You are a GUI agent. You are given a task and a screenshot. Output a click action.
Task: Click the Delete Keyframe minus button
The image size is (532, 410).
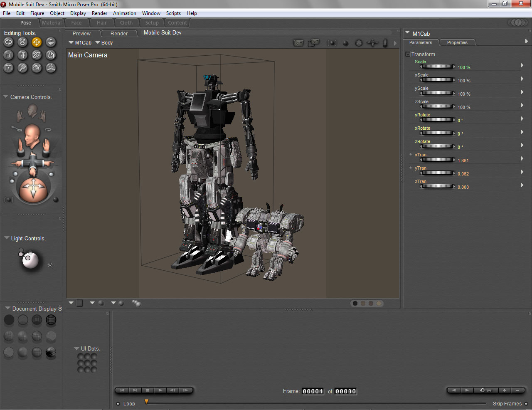(517, 390)
